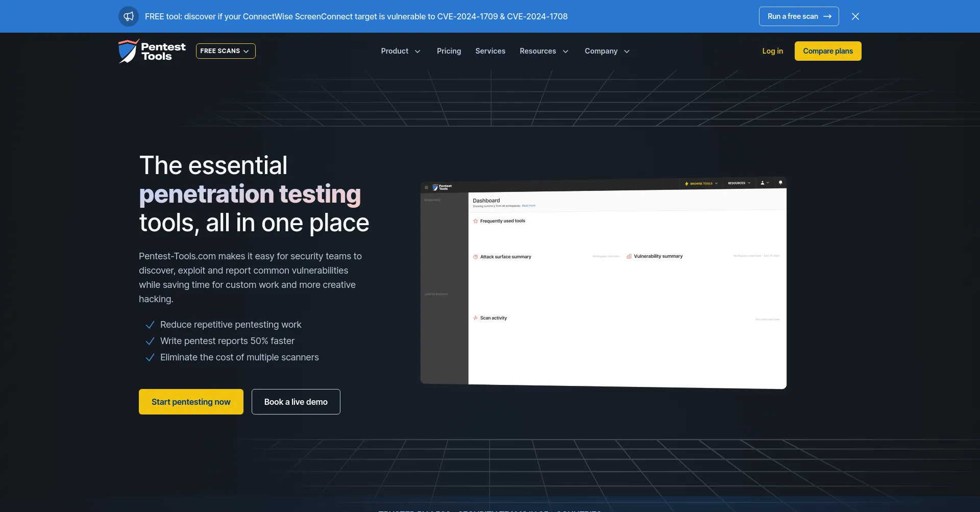This screenshot has width=980, height=512.
Task: Click the 'penetration testing' highlighted headline
Action: click(x=250, y=194)
